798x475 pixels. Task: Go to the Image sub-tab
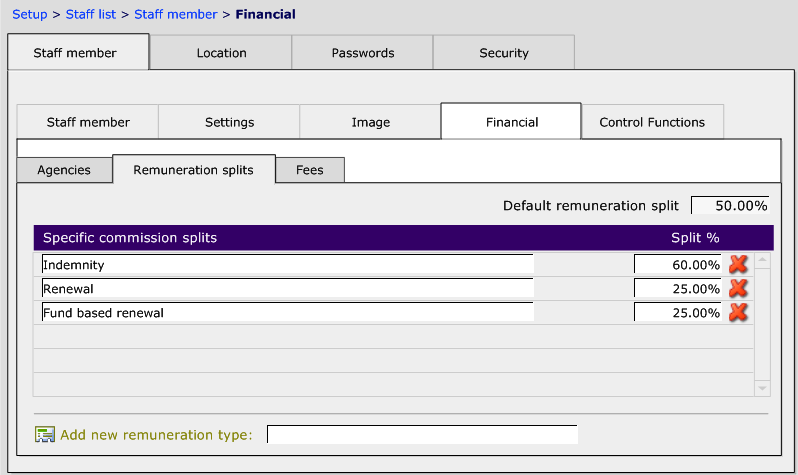click(x=370, y=122)
